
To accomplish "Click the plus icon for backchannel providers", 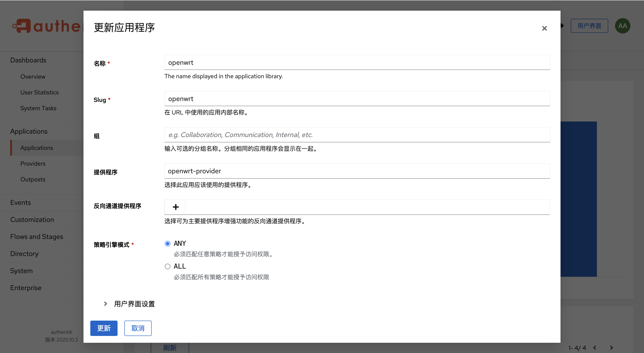I will pos(175,207).
